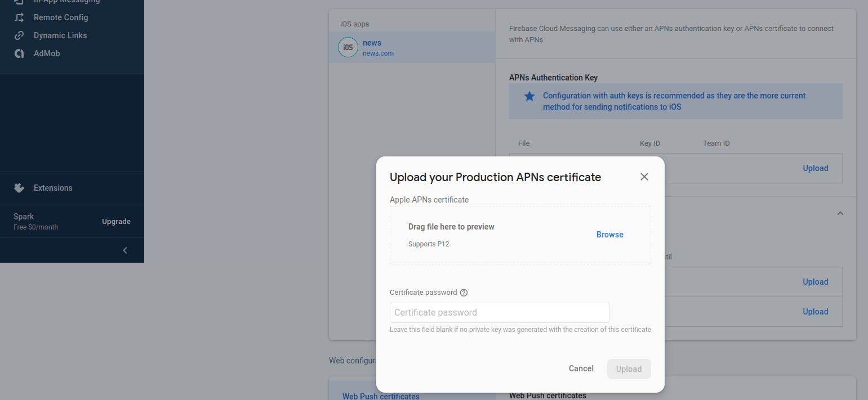Collapse the left sidebar with chevron
Image resolution: width=868 pixels, height=400 pixels.
click(x=125, y=250)
